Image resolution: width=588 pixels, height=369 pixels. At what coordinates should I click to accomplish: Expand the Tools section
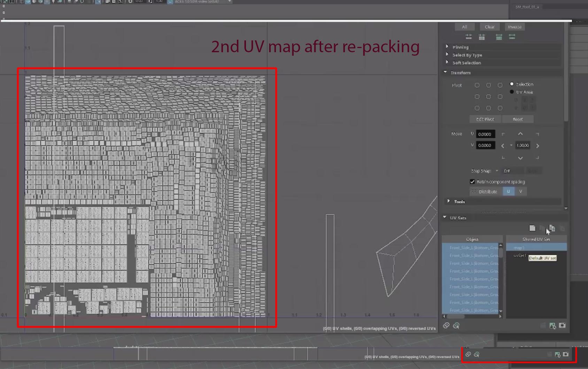[449, 201]
